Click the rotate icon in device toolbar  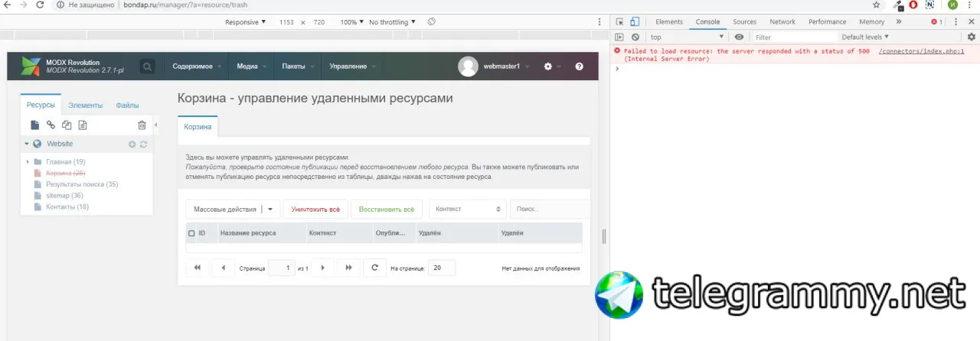click(x=432, y=22)
